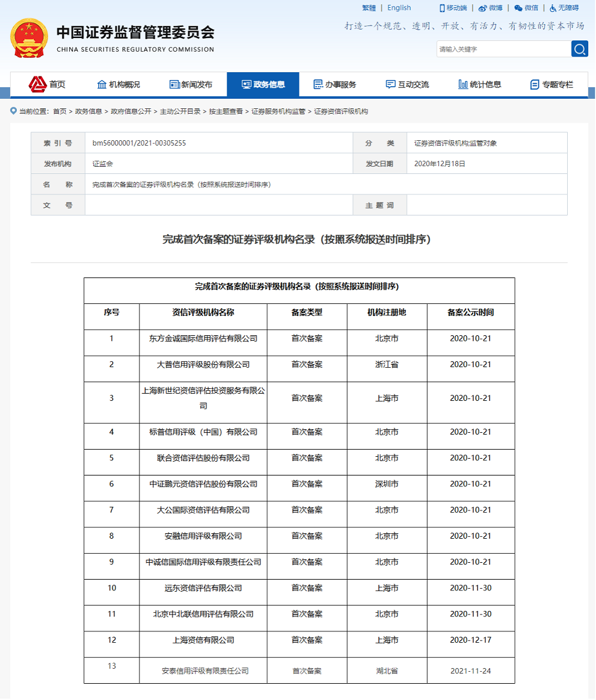
Task: Click the location pin icon in breadcrumb
Action: point(13,111)
